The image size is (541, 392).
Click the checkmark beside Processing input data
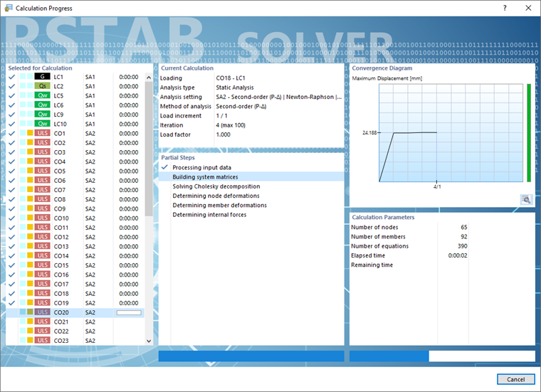click(x=164, y=167)
